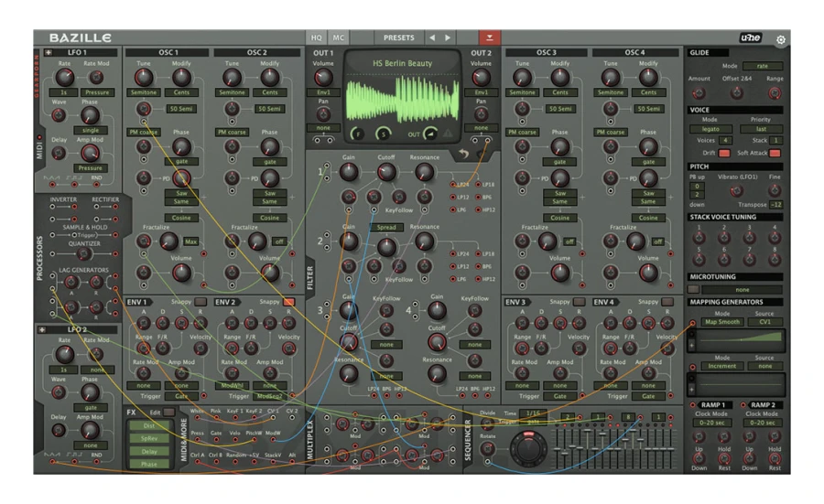
Task: Toggle ENV 4 Snappy switch
Action: 667,302
